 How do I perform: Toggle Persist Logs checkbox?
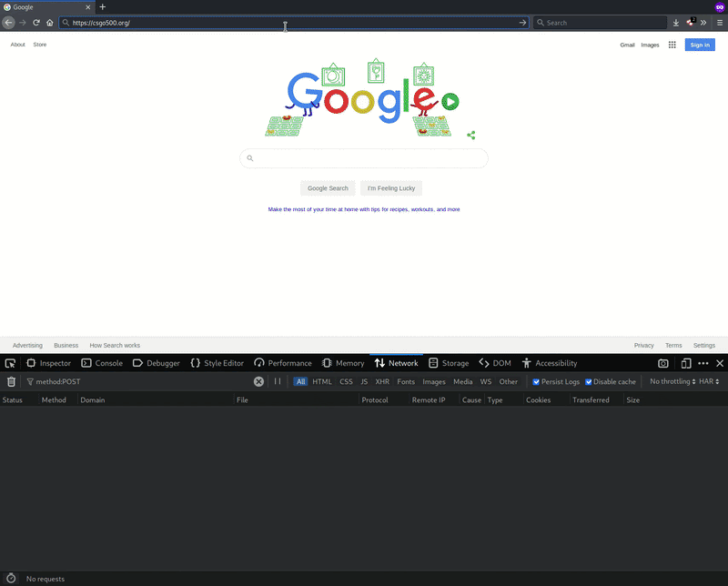click(536, 381)
